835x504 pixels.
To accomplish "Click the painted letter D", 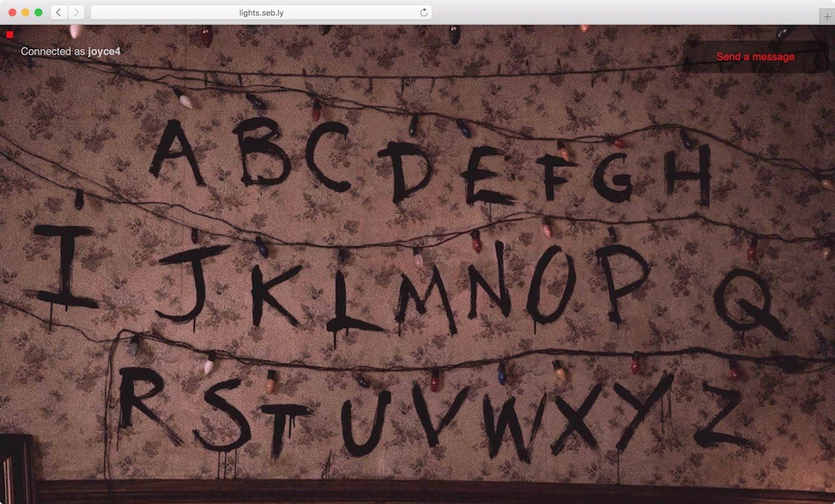I will click(404, 171).
